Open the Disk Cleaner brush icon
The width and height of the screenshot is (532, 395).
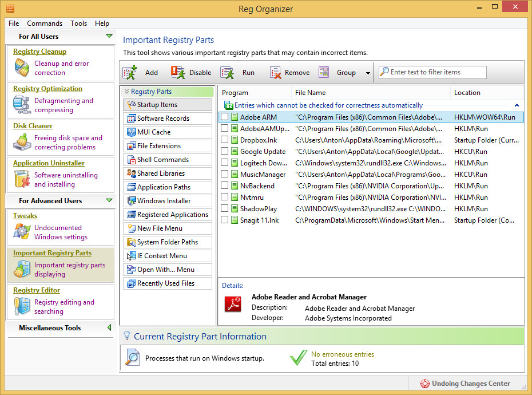[22, 143]
